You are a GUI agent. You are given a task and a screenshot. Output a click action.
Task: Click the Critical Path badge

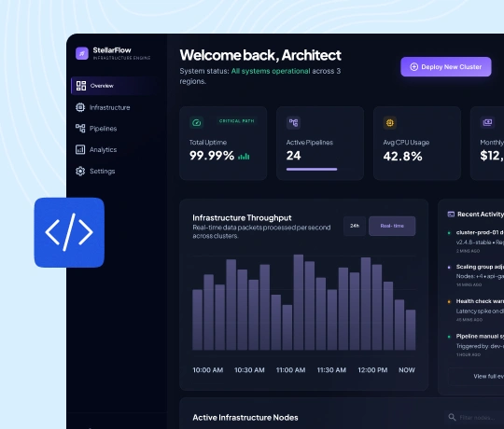pos(236,121)
